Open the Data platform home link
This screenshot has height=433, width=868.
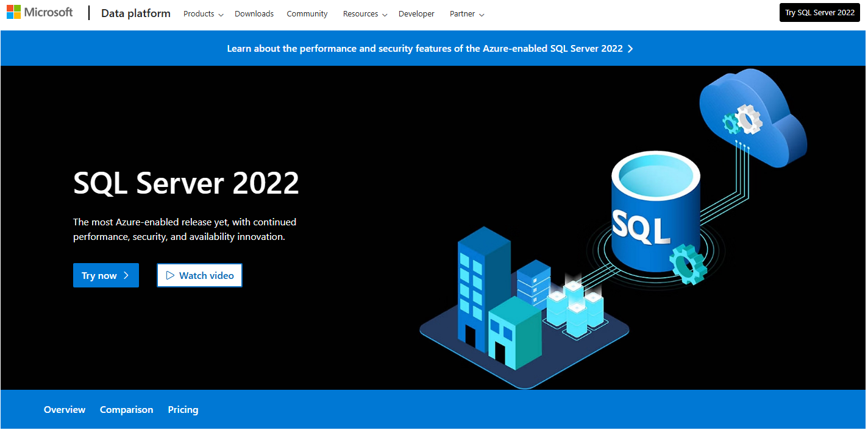135,13
